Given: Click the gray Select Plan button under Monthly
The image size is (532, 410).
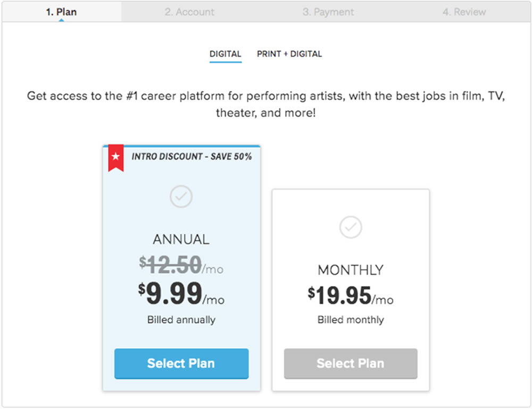Looking at the screenshot, I should pyautogui.click(x=351, y=364).
